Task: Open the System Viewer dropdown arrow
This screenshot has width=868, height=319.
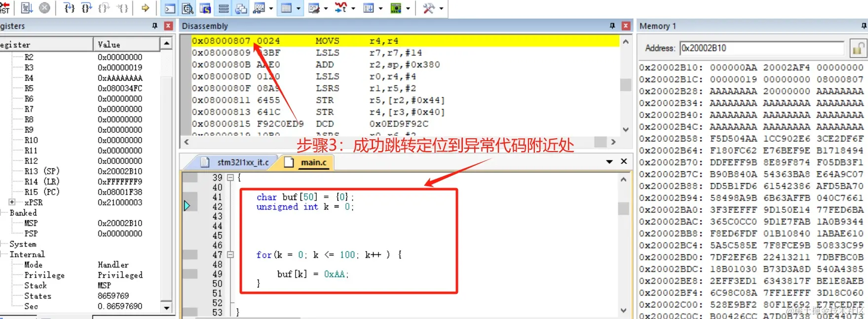Action: point(409,8)
